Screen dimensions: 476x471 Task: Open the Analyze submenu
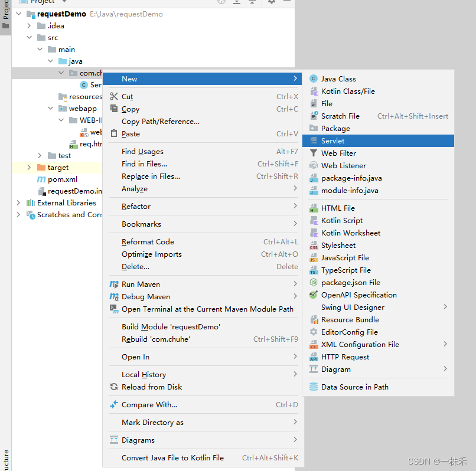(x=203, y=189)
